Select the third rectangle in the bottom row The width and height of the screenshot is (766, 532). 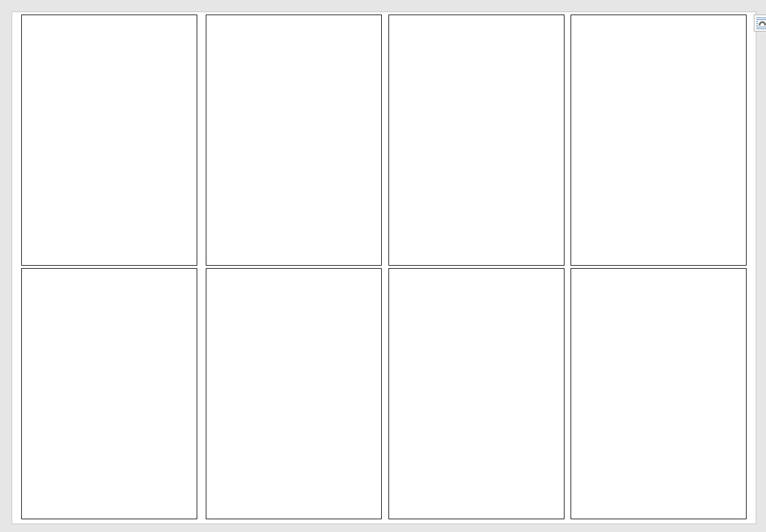tap(476, 394)
